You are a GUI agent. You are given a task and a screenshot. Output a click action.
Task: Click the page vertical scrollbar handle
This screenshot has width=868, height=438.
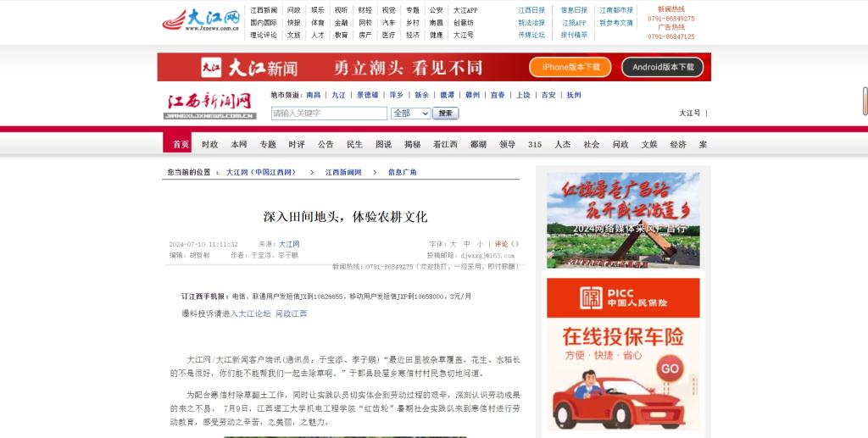pyautogui.click(x=865, y=101)
